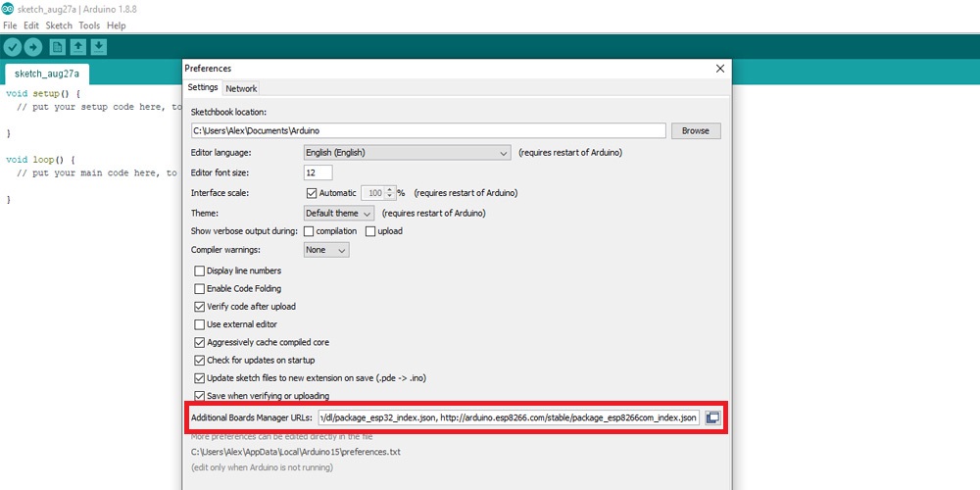Open the Theme dropdown

[339, 213]
